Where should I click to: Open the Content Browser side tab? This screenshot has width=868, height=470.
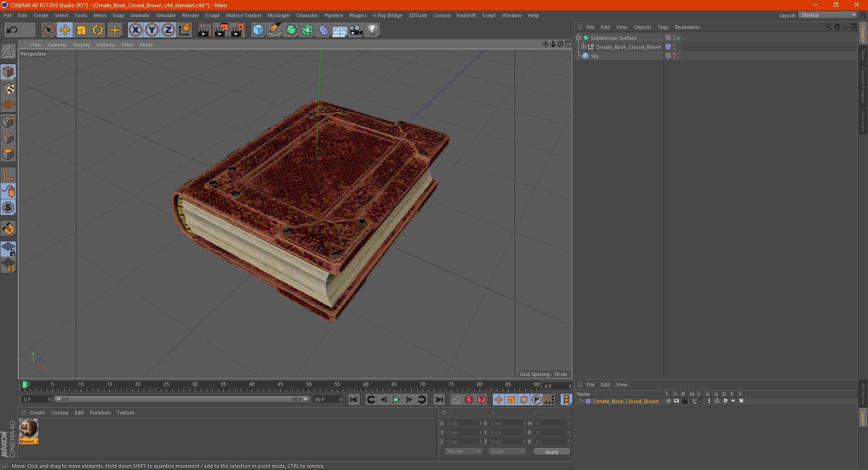[863, 85]
